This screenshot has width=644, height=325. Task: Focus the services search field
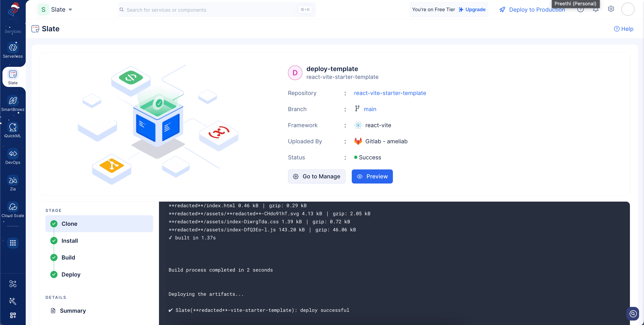(217, 10)
